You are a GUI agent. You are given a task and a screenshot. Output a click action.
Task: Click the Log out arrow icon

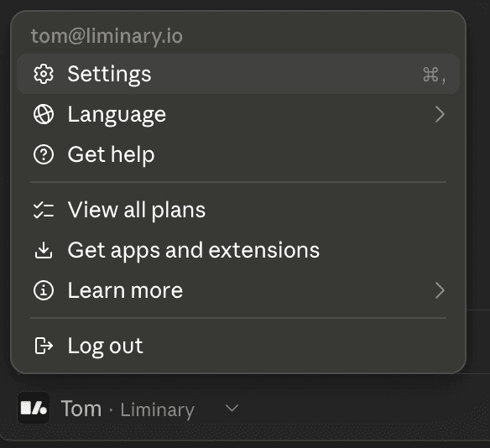44,346
